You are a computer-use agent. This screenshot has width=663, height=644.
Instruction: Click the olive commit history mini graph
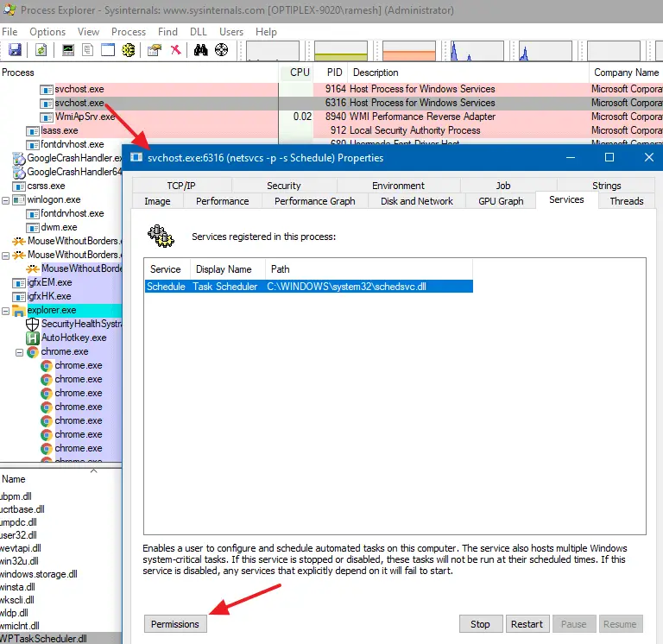point(341,51)
